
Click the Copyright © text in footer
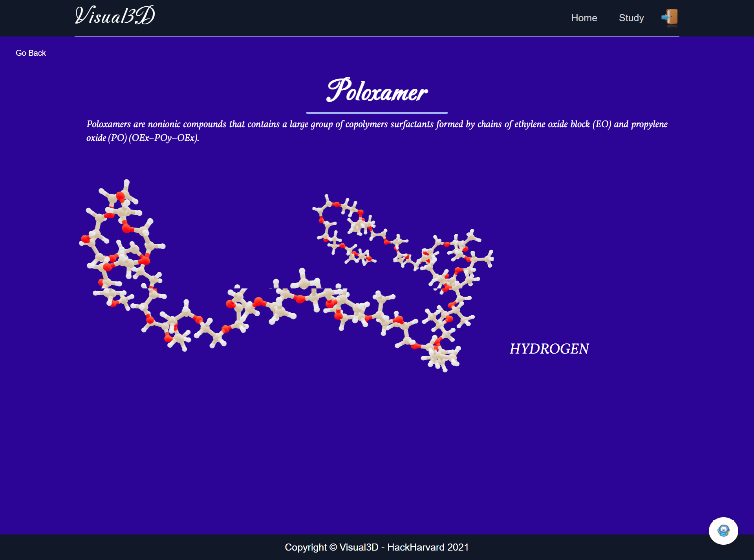(311, 547)
